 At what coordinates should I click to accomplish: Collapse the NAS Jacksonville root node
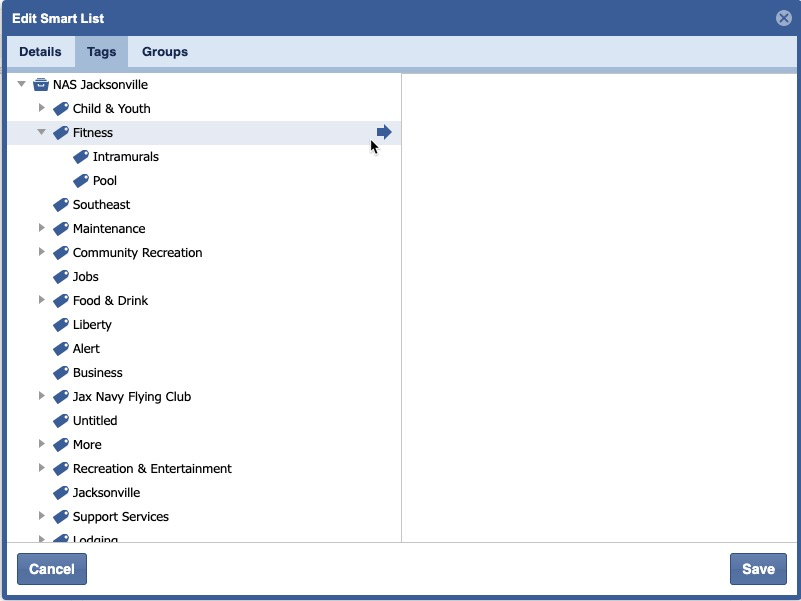point(22,85)
